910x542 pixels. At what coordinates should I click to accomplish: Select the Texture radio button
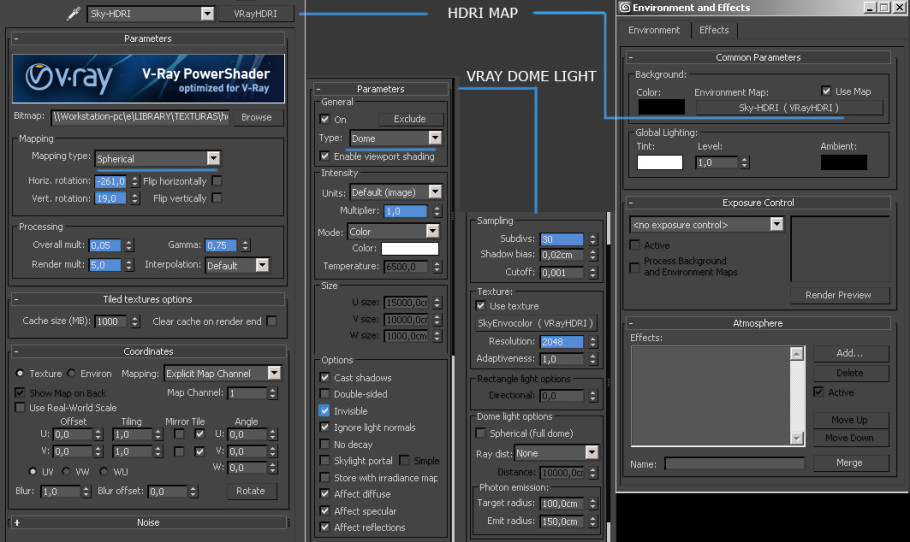coord(20,373)
